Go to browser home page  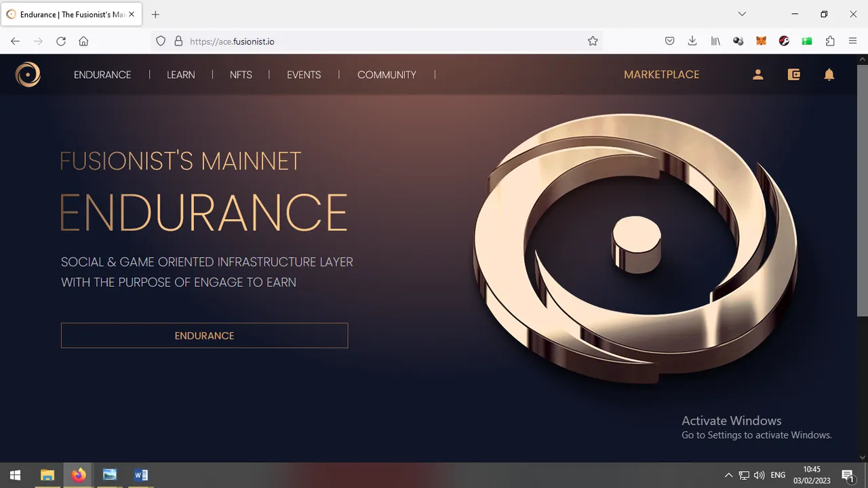(x=83, y=41)
